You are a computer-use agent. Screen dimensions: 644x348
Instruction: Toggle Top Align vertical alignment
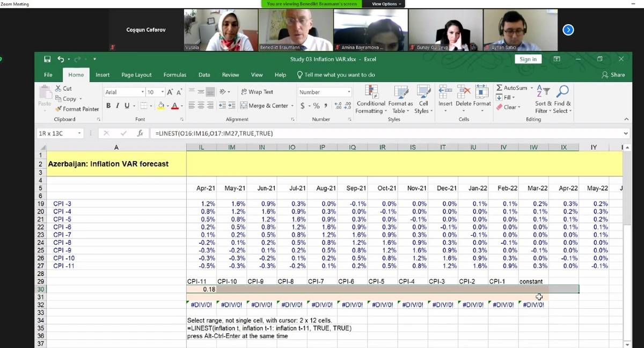192,92
